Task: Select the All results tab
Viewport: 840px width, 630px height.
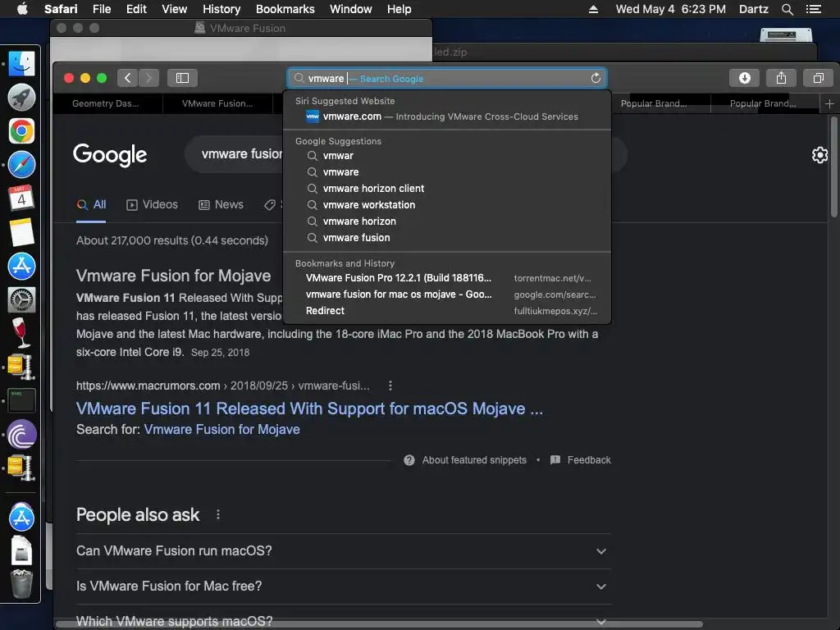Action: click(x=92, y=204)
